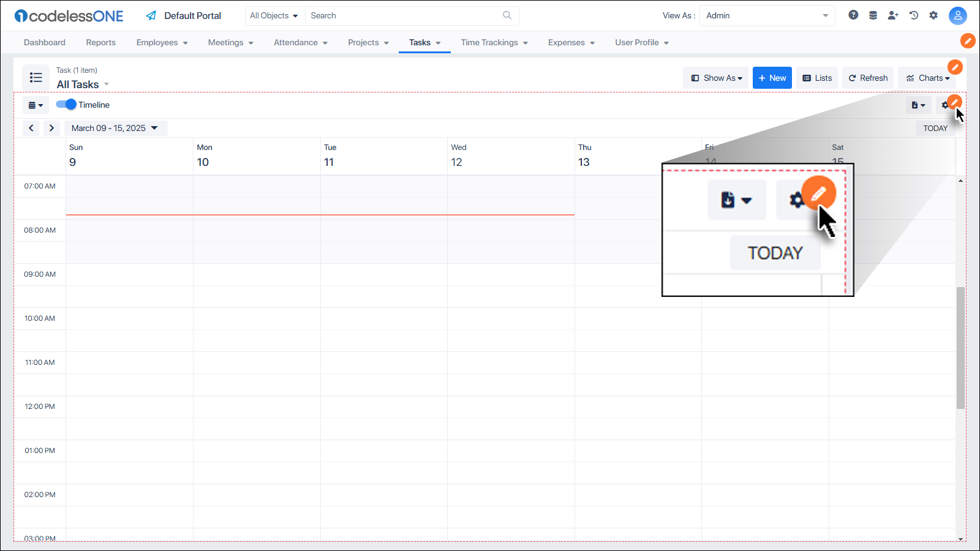Image resolution: width=980 pixels, height=551 pixels.
Task: Click the codelessONE logo
Action: pyautogui.click(x=69, y=16)
